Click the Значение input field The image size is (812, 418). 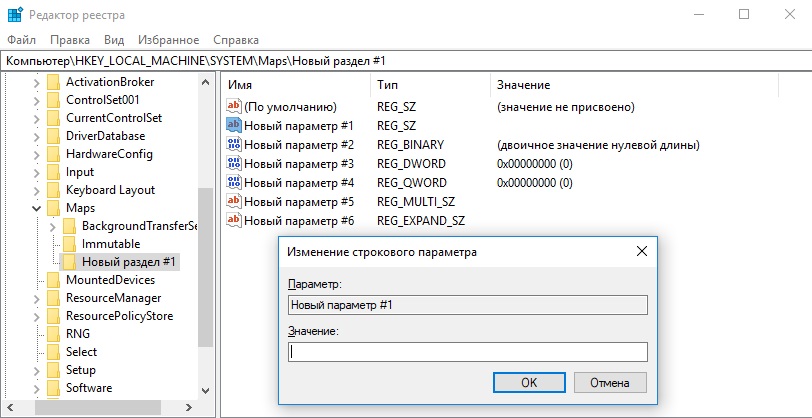coord(467,352)
